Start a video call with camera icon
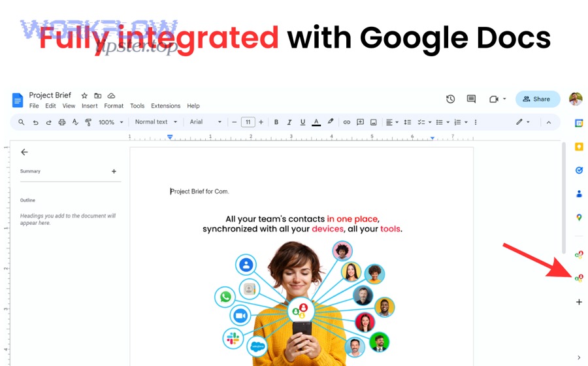This screenshot has height=366, width=588. coord(494,99)
